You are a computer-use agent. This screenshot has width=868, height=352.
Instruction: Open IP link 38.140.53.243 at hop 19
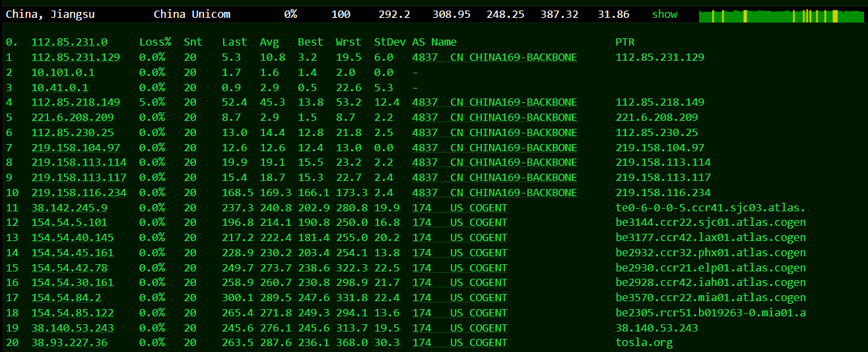pyautogui.click(x=73, y=328)
